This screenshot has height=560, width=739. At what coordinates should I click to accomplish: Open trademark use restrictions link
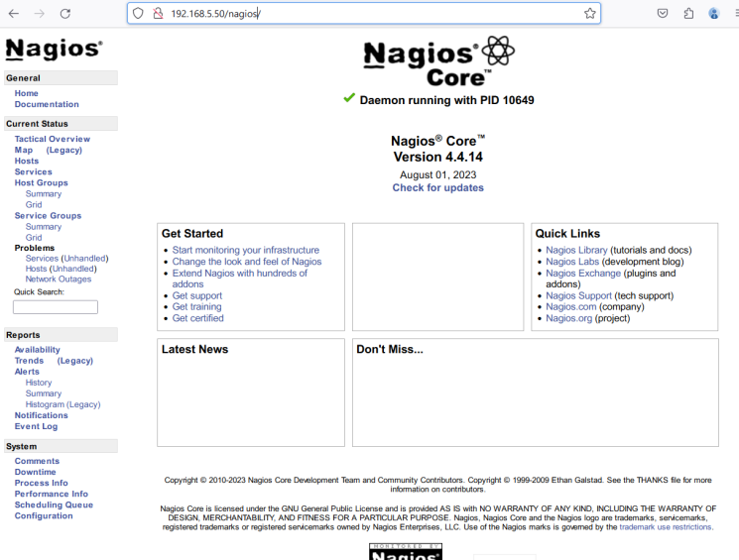tap(666, 527)
